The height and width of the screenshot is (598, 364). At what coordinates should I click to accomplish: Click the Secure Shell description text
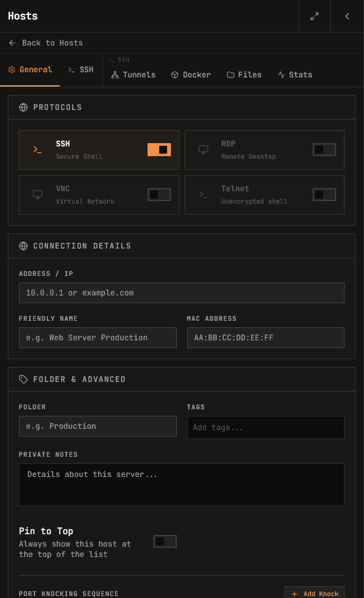[x=79, y=157]
